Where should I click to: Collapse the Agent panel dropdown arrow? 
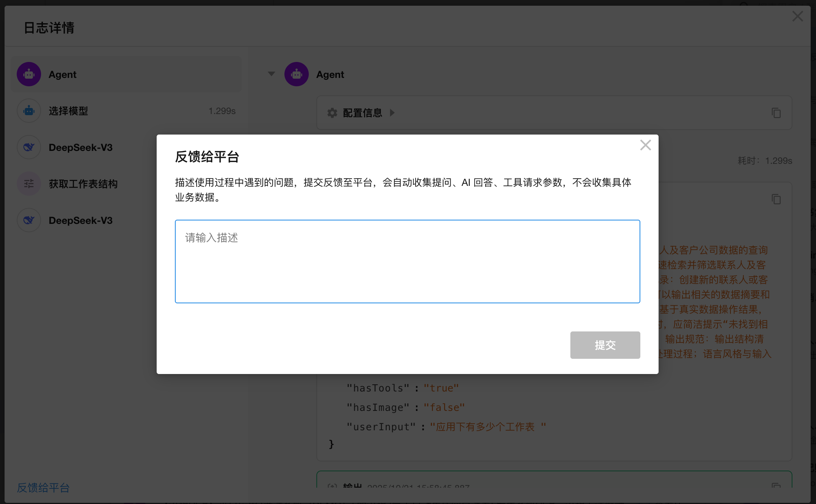[271, 74]
